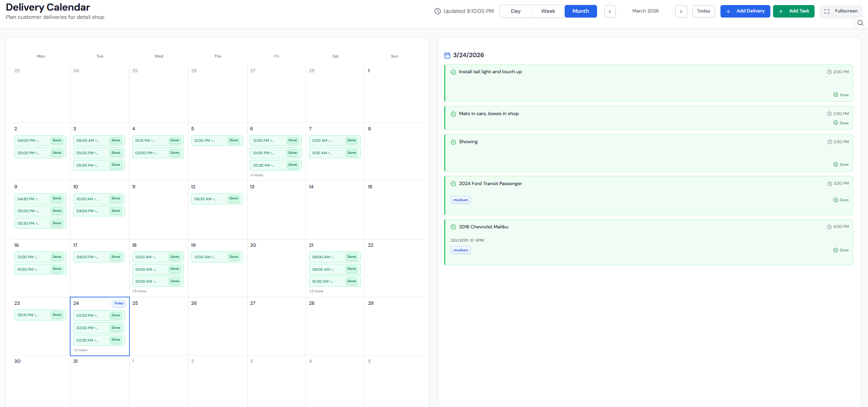Screen dimensions: 868x407
Task: Select March 25 day cell
Action: 159,326
